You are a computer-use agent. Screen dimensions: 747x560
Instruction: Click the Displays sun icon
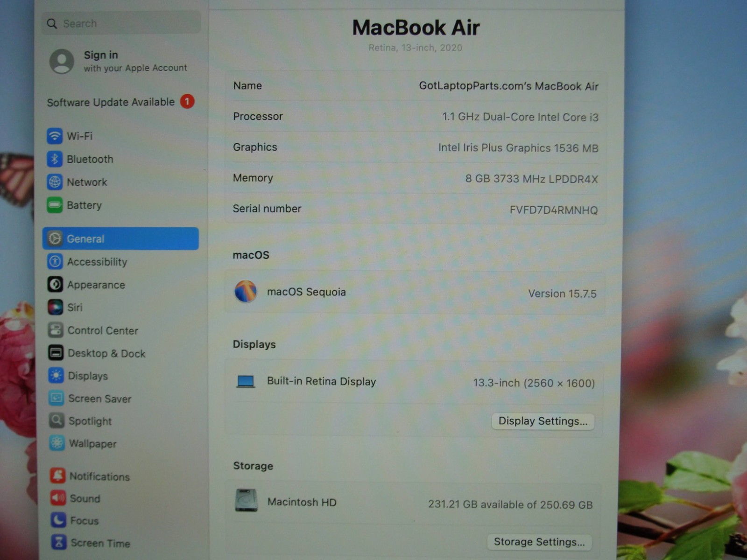(x=56, y=376)
